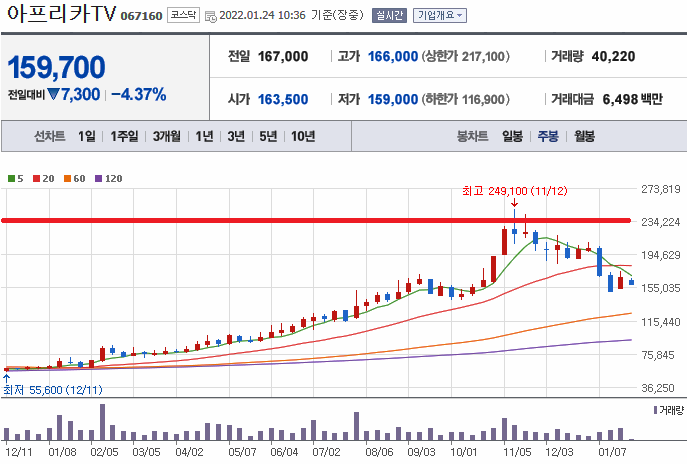
Task: Click the 01/07 date label on the x-axis
Action: click(x=613, y=452)
